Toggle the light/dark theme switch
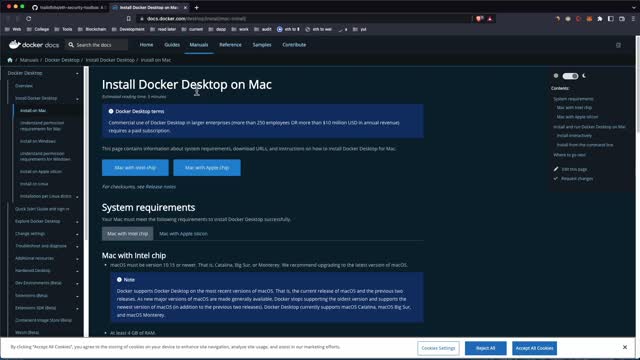The height and width of the screenshot is (360, 640). click(570, 76)
